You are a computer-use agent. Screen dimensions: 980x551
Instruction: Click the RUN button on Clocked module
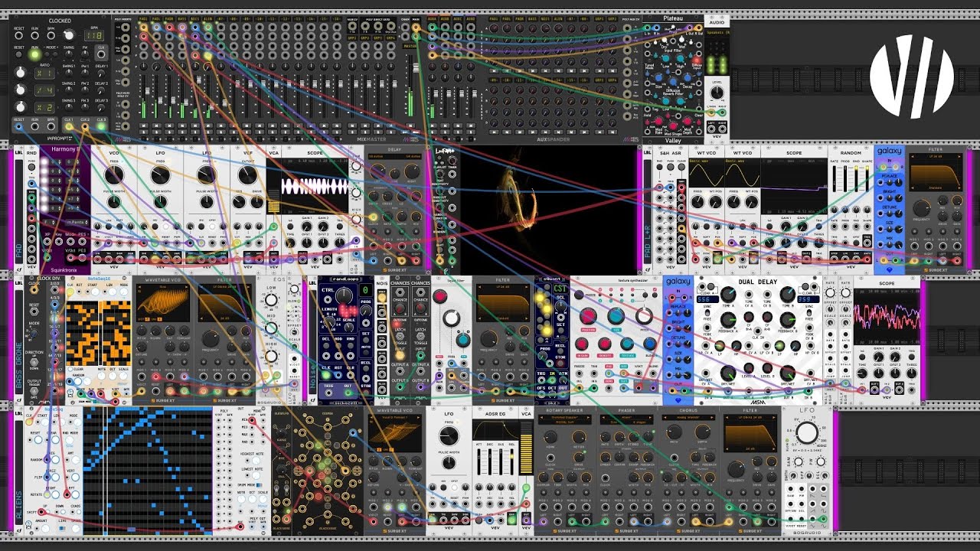[34, 54]
